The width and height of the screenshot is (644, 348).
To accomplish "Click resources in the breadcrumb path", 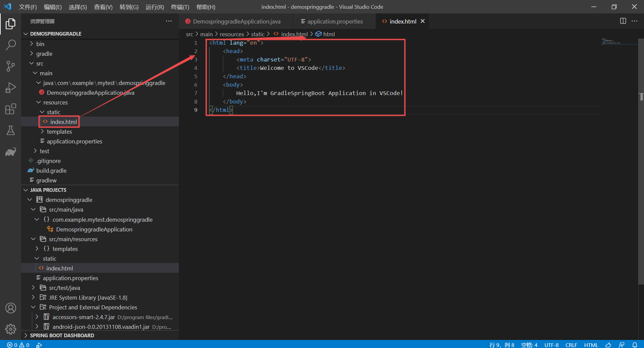I will [232, 34].
